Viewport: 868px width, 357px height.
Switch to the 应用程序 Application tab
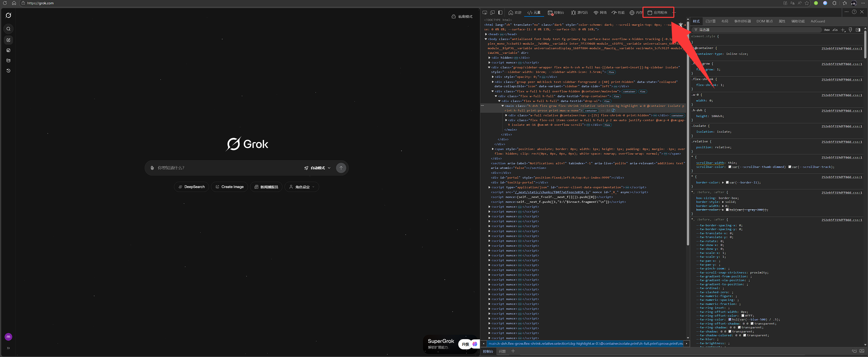click(x=658, y=13)
